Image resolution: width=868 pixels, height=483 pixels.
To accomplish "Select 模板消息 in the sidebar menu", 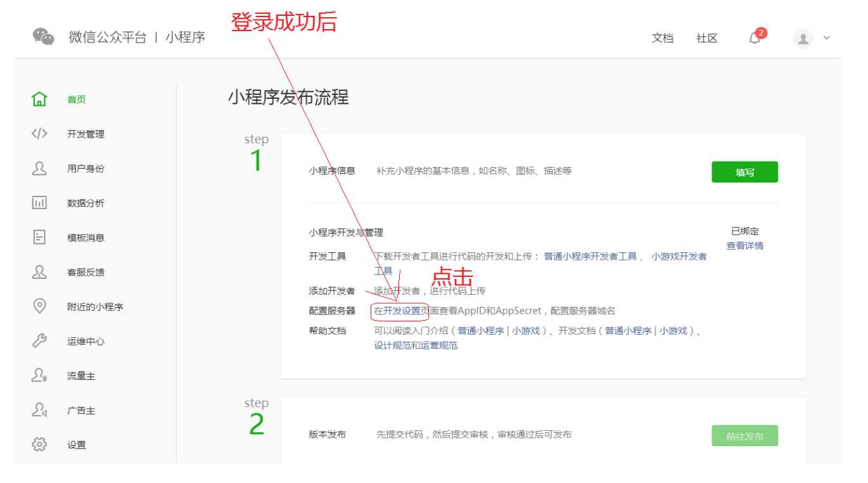I will coord(86,238).
